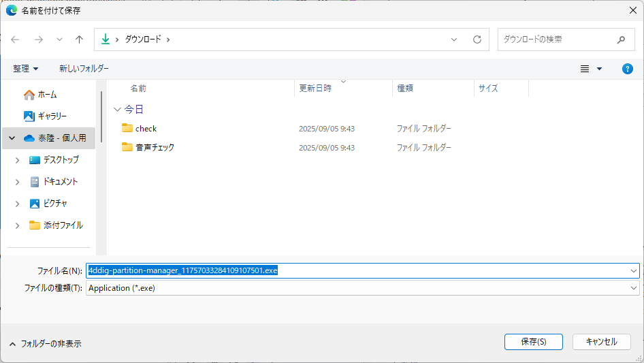Open ファイルの種類 Application (*.exe) combo box

(x=363, y=288)
